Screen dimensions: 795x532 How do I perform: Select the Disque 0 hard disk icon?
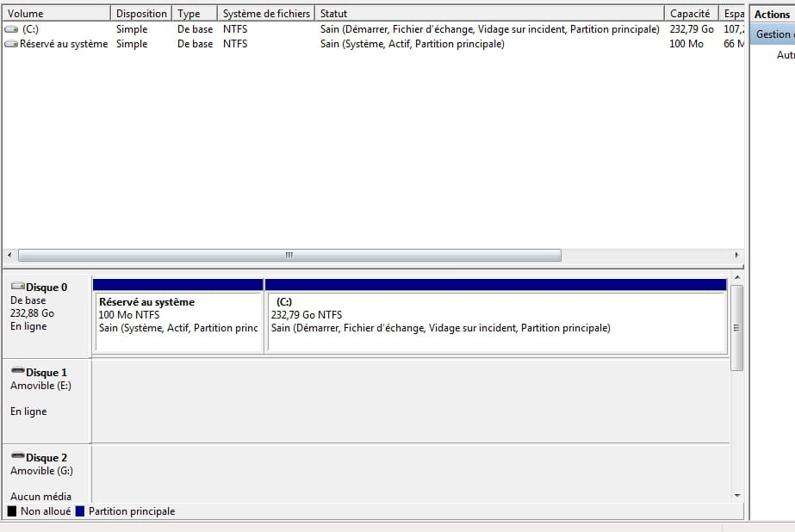(x=17, y=288)
